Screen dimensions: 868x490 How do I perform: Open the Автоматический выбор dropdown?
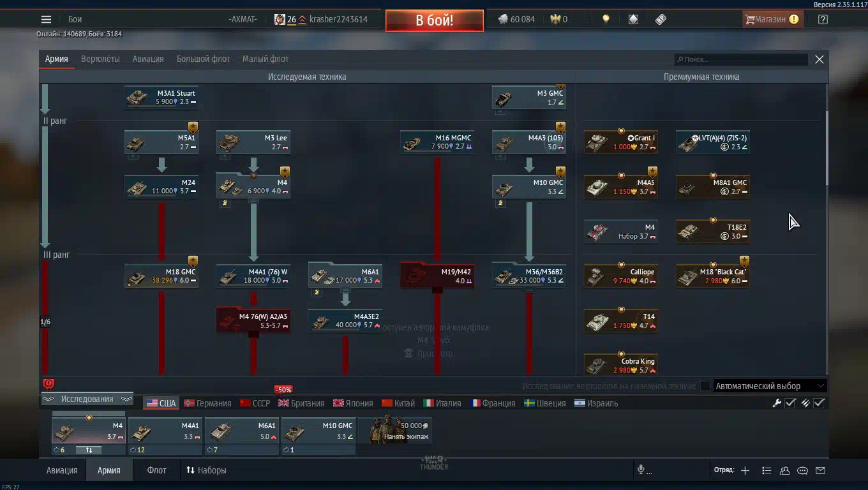coord(770,386)
